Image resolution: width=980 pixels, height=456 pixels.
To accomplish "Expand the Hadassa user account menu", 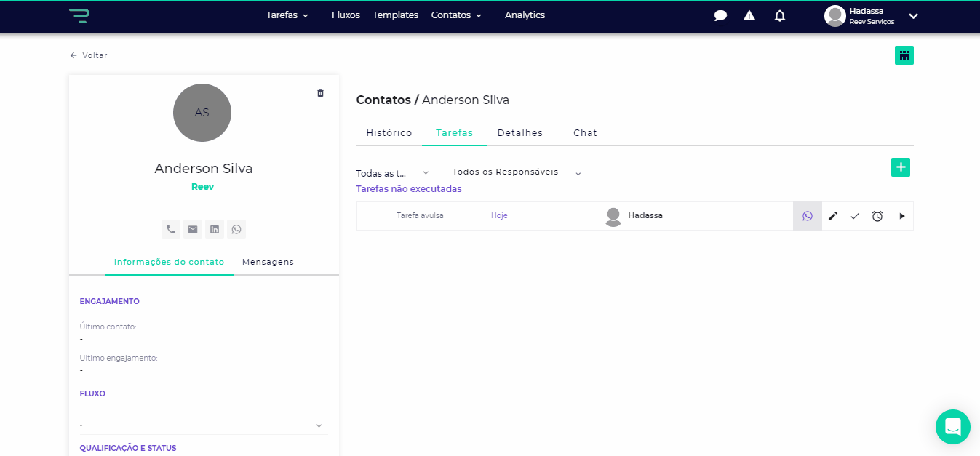I will [x=913, y=16].
